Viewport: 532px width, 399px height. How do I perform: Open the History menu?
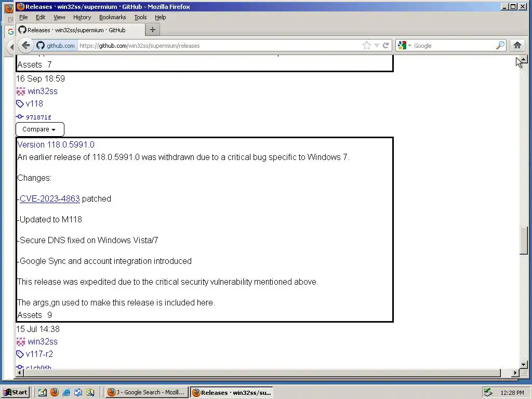click(x=82, y=17)
